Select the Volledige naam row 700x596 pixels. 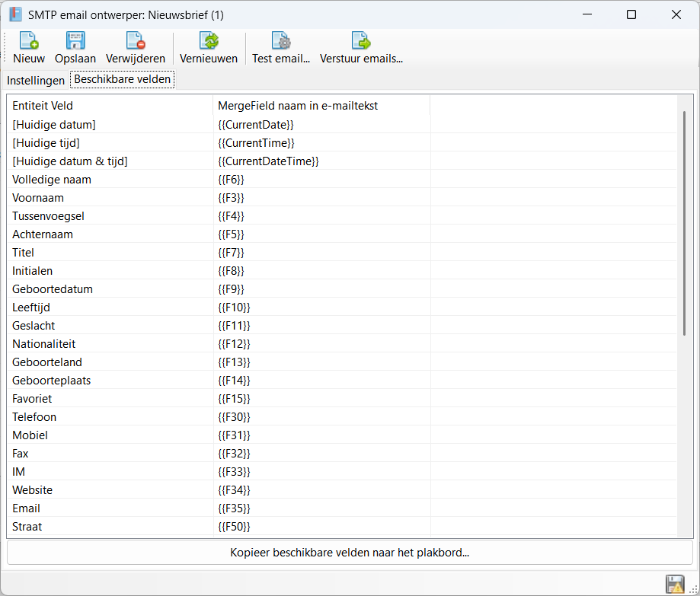[52, 180]
